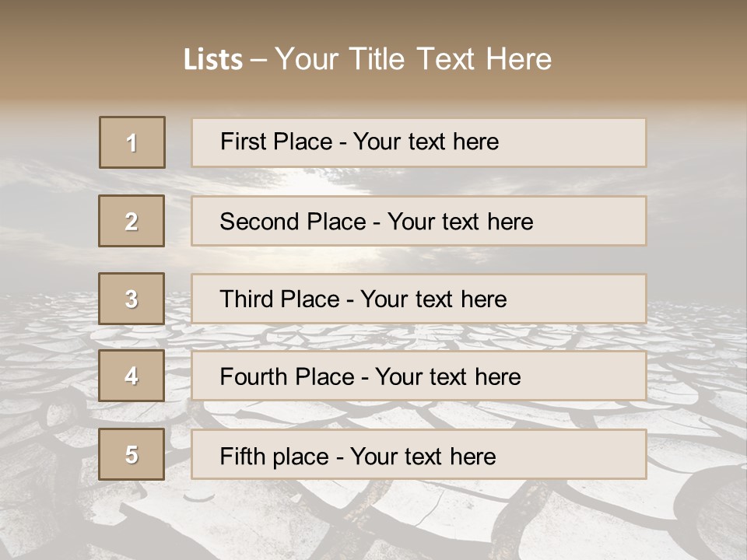The width and height of the screenshot is (747, 560).
Task: Select the box labeled 3
Action: click(132, 299)
